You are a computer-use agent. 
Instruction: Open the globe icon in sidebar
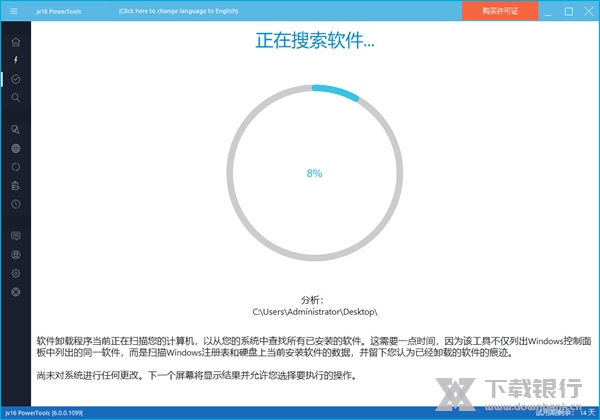[x=15, y=148]
